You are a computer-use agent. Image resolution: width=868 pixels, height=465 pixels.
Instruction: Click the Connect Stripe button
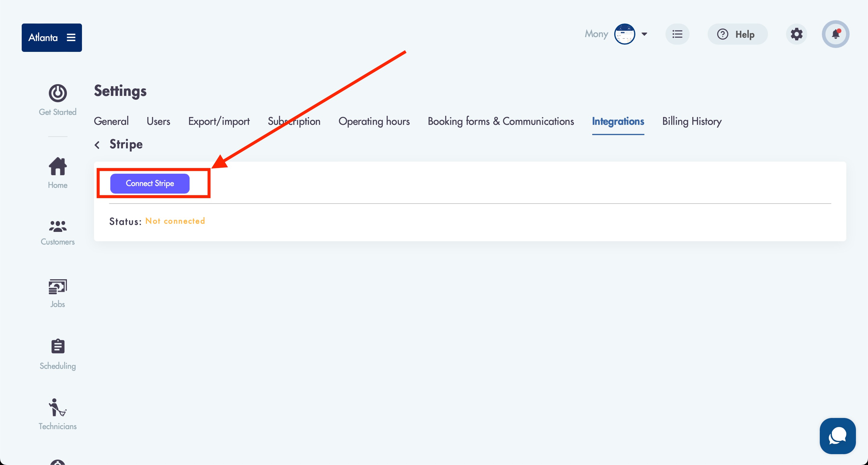point(149,183)
